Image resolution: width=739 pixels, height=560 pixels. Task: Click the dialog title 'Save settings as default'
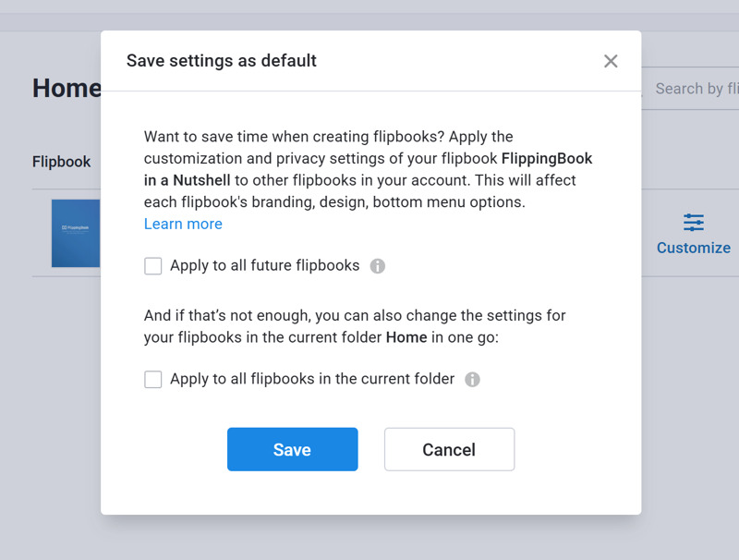[222, 61]
